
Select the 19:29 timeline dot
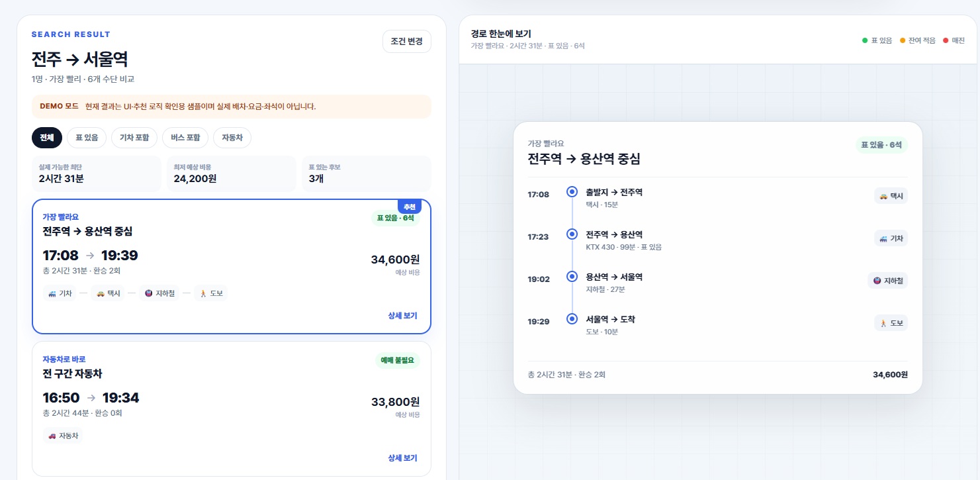click(x=572, y=319)
